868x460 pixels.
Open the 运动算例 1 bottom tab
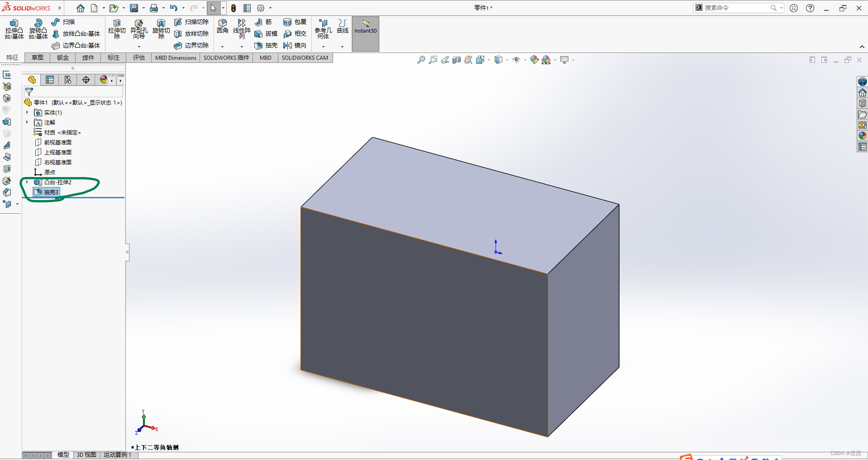pyautogui.click(x=118, y=455)
